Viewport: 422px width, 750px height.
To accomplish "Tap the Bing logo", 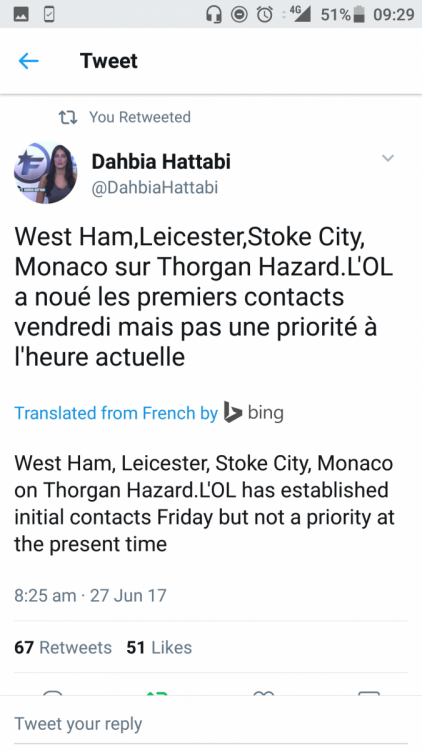I will 254,412.
